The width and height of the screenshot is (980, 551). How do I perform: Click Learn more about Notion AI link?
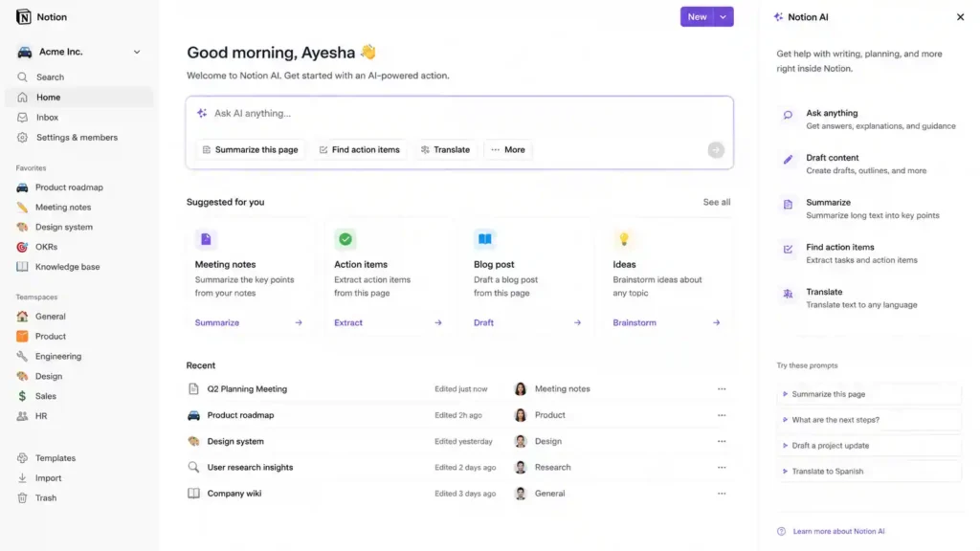point(838,531)
